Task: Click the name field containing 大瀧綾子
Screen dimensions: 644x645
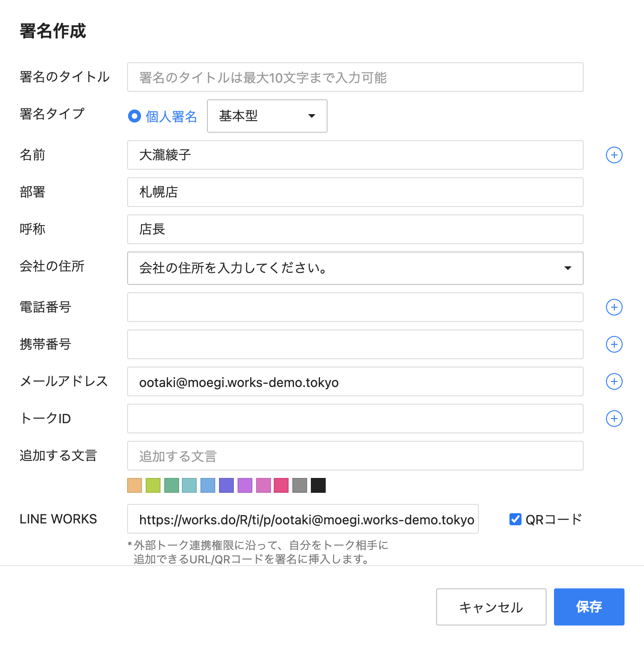Action: point(355,155)
